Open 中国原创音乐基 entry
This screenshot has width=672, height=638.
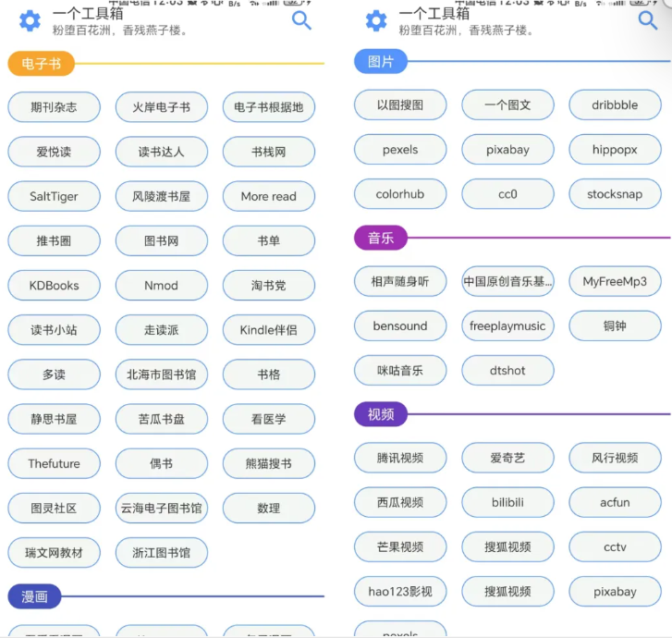[507, 281]
